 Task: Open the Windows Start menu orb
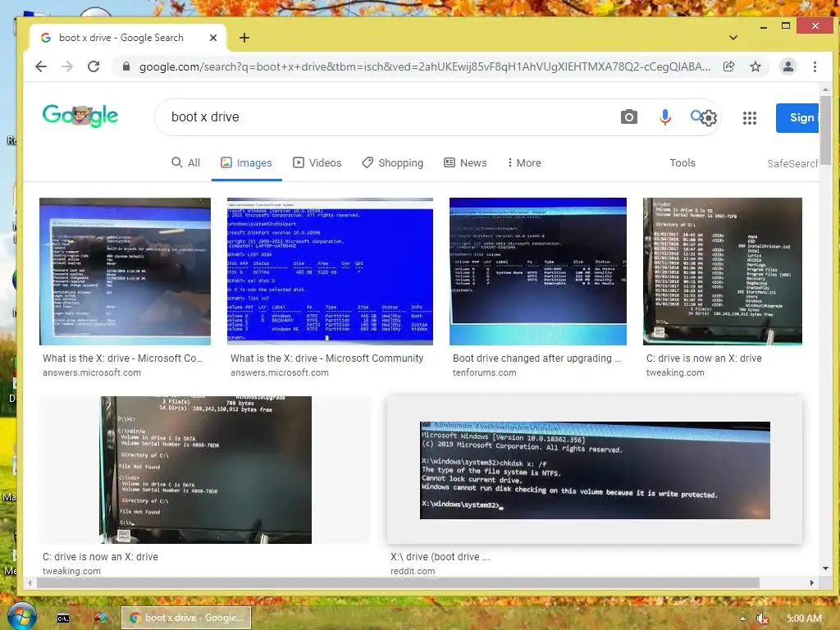21,616
